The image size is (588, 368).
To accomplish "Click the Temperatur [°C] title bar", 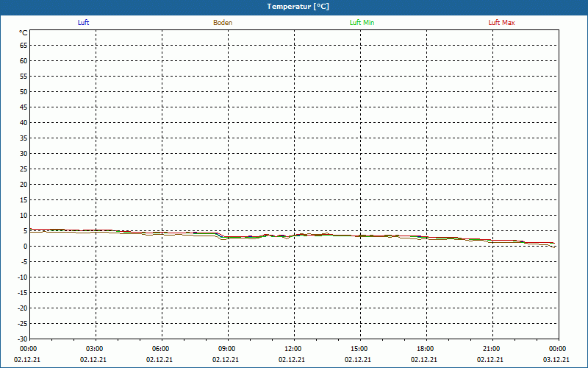I will (x=294, y=7).
